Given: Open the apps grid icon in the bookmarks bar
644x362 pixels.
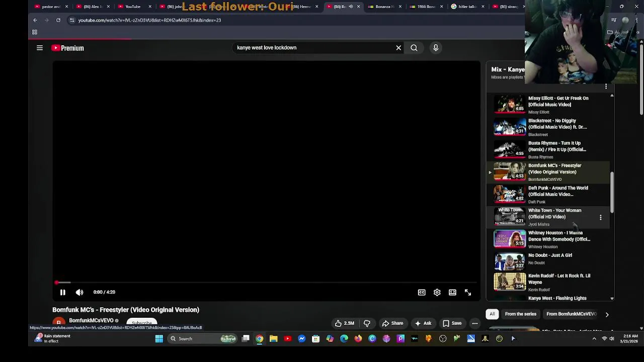Looking at the screenshot, I should (35, 32).
